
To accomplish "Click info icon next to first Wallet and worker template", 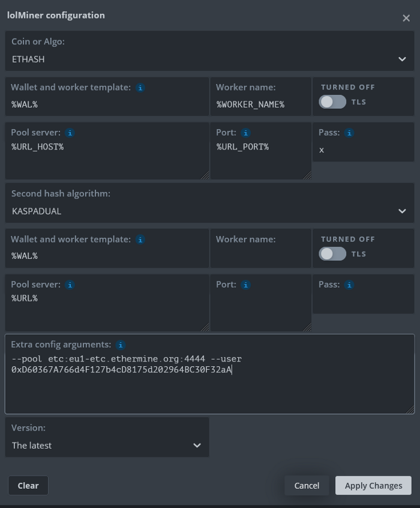I will [x=140, y=88].
